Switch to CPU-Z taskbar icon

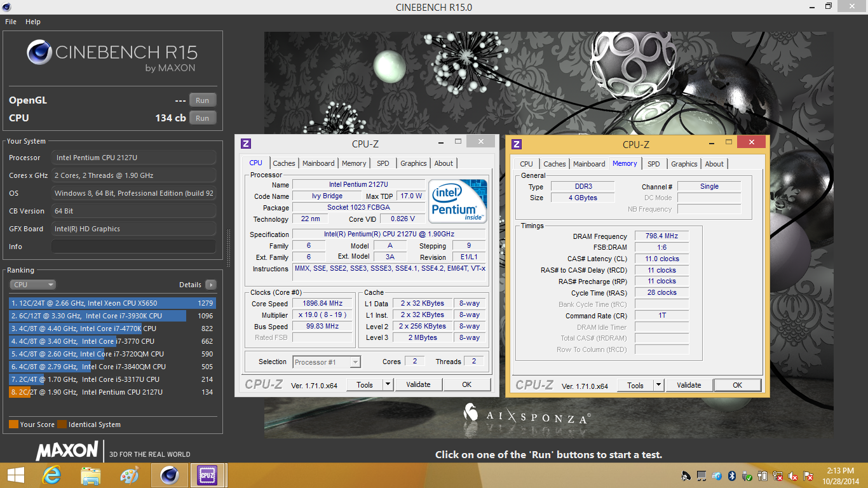[207, 475]
